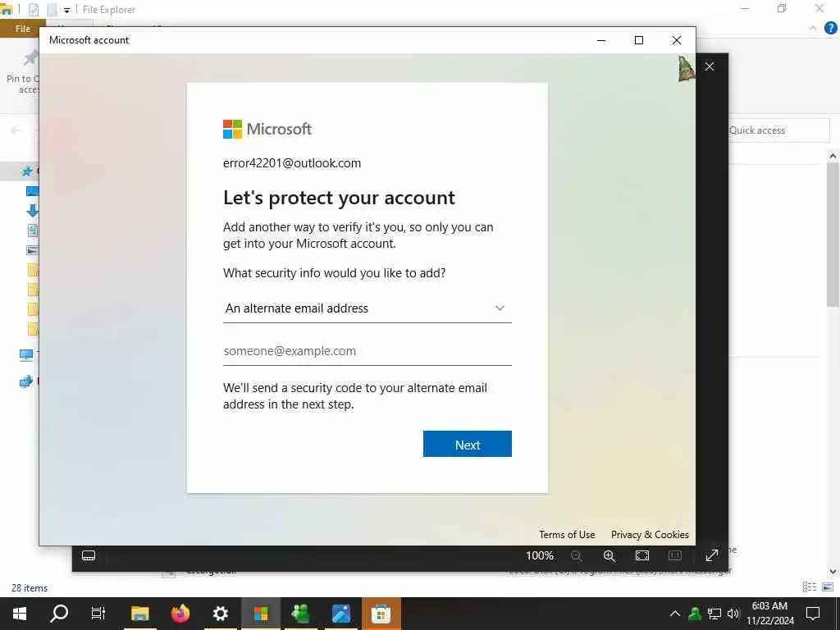This screenshot has width=840, height=630.
Task: Select the Desktop icon in navigation pane
Action: (32, 191)
